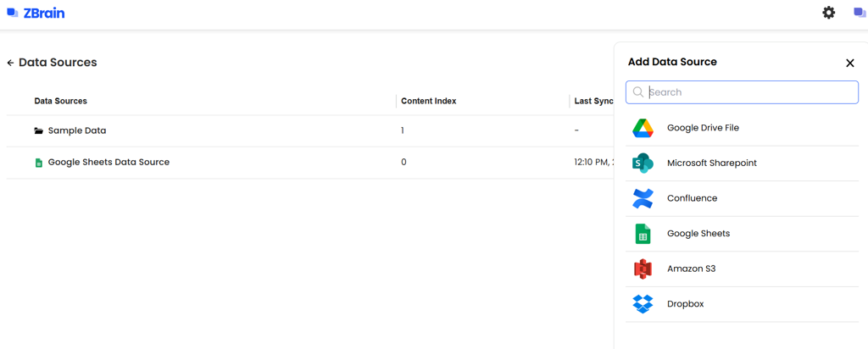Screen dimensions: 868x349
Task: Choose Microsoft Sharepoint as data source
Action: 711,163
